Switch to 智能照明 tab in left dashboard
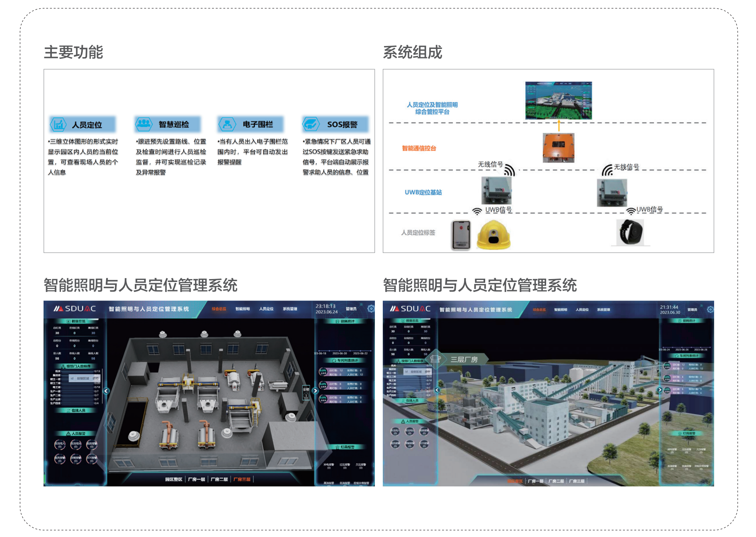Image resolution: width=756 pixels, height=537 pixels. point(243,309)
